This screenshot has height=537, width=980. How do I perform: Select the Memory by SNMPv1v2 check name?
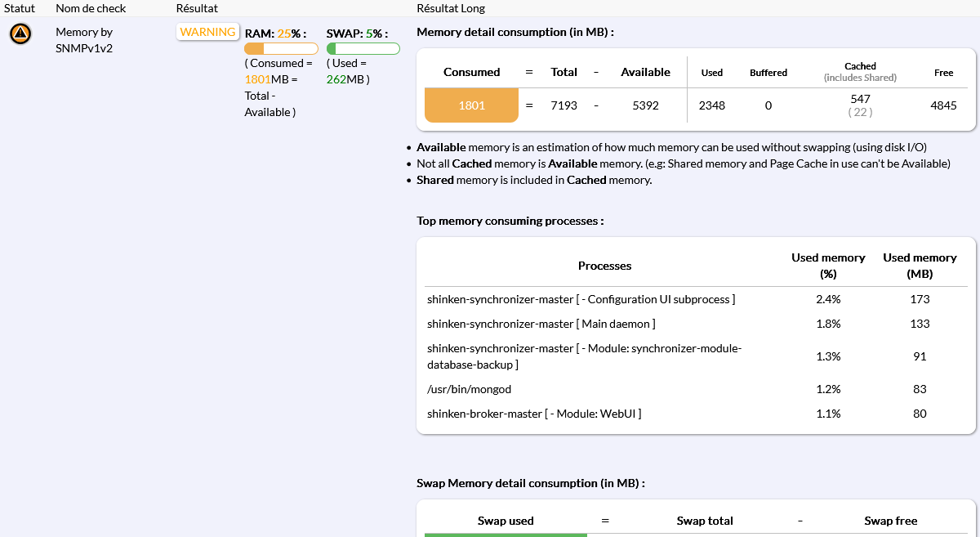tap(84, 39)
